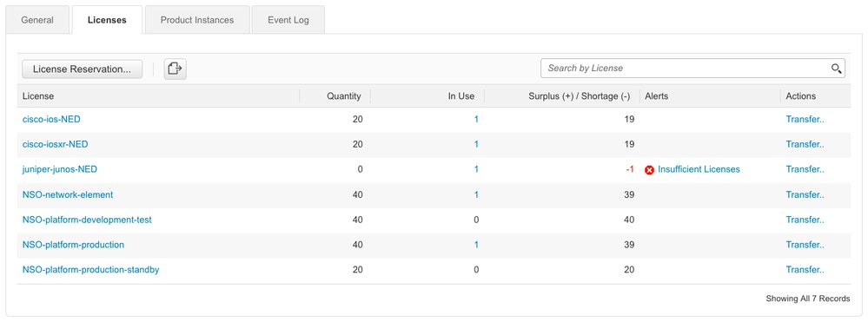Viewport: 868px width, 322px height.
Task: Select the Licenses tab
Action: pos(107,20)
